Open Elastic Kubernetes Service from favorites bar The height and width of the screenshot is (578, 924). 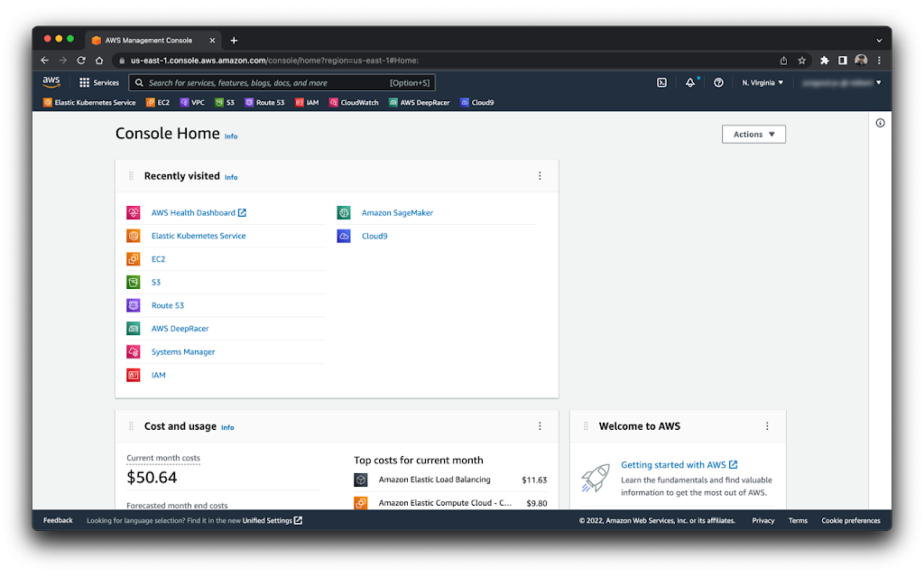click(x=89, y=103)
